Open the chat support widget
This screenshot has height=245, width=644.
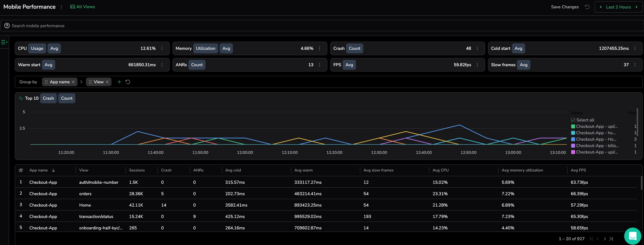pos(632,236)
